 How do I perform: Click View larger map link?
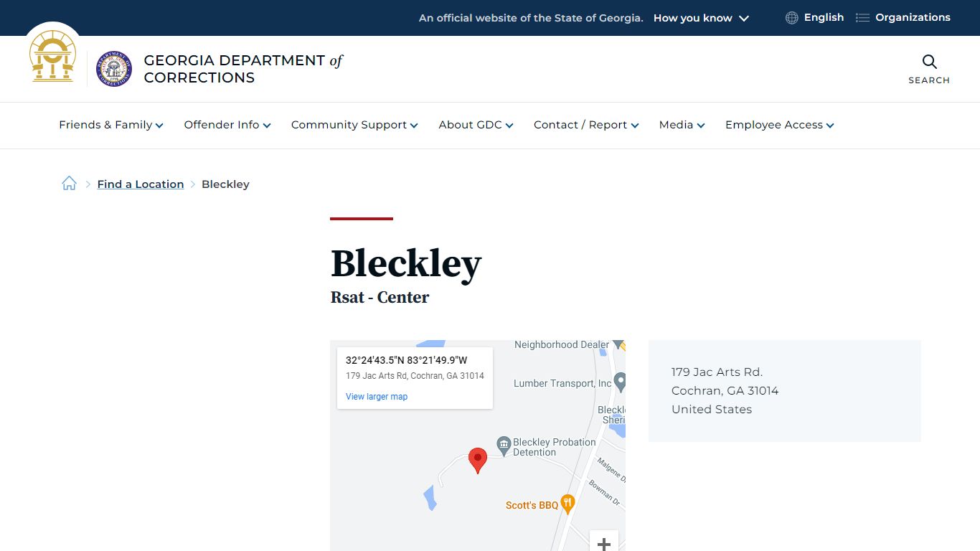(377, 397)
